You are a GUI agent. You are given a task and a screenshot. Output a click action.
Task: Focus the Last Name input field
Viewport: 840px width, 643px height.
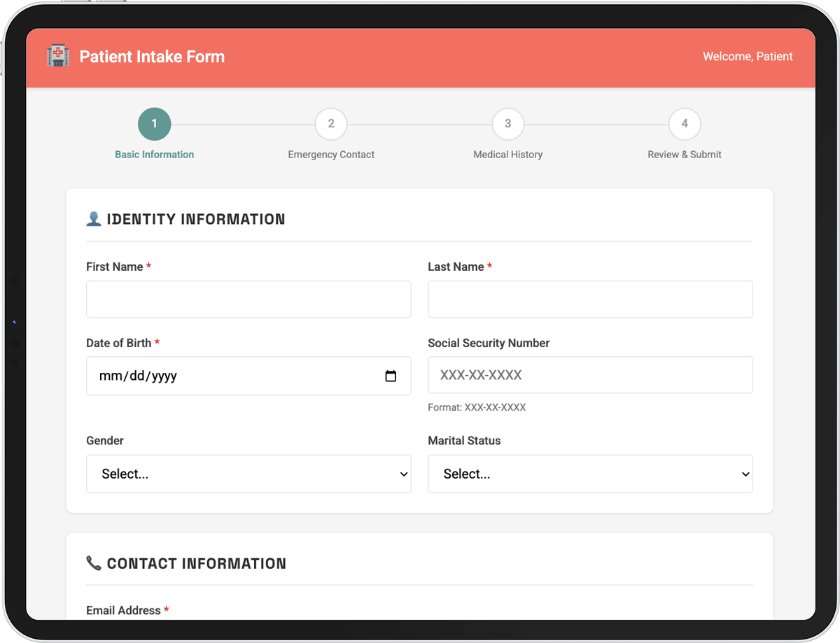pos(590,299)
